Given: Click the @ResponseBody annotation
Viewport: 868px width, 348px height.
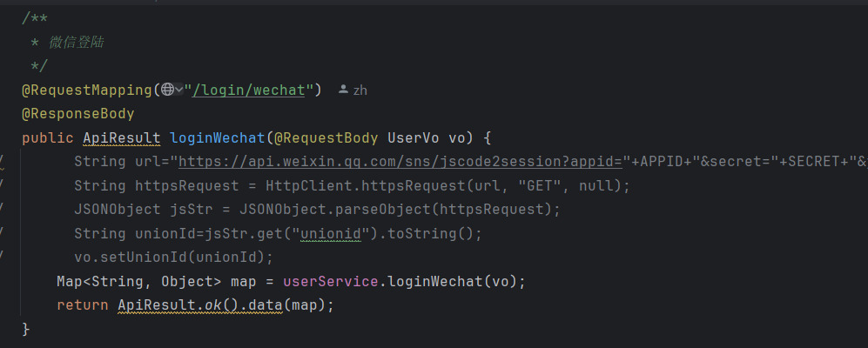Looking at the screenshot, I should pos(78,114).
